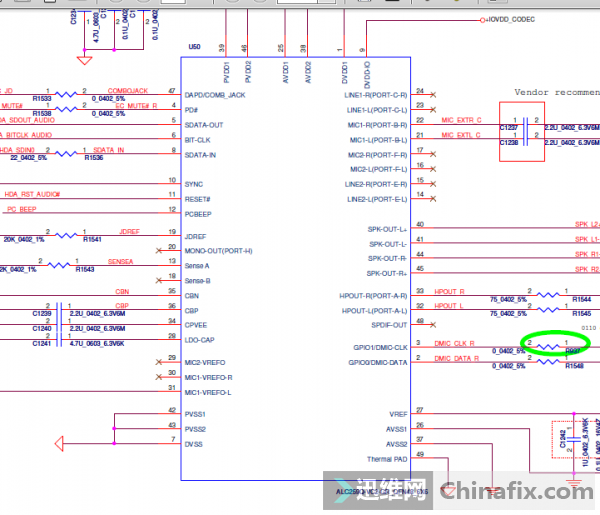This screenshot has width=600, height=515.
Task: Select the PC_BEEP net label
Action: coord(22,209)
